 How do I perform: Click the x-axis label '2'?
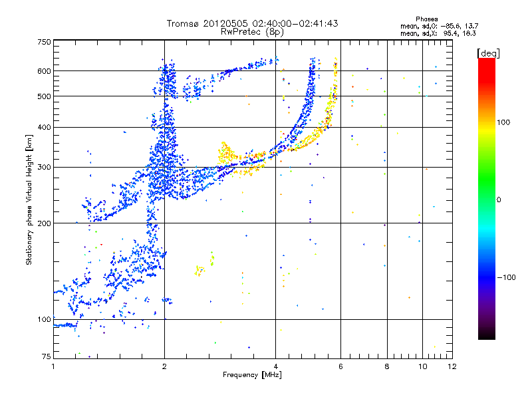pyautogui.click(x=164, y=366)
